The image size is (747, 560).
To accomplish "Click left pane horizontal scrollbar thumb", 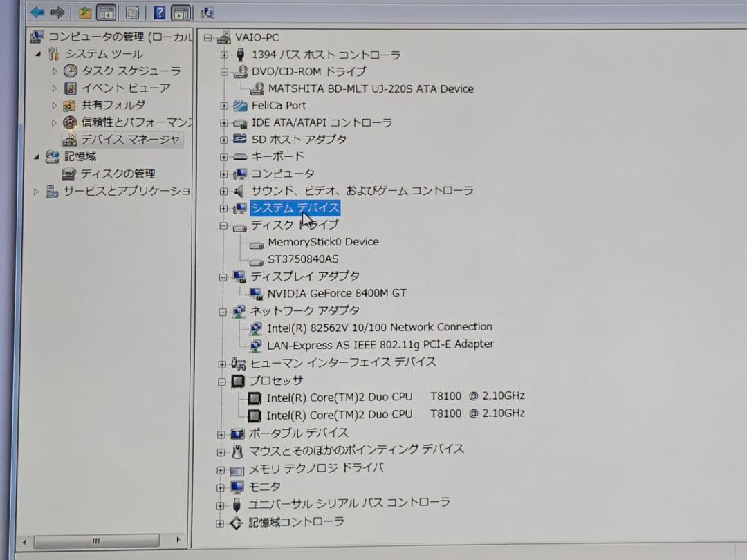I will tap(97, 541).
